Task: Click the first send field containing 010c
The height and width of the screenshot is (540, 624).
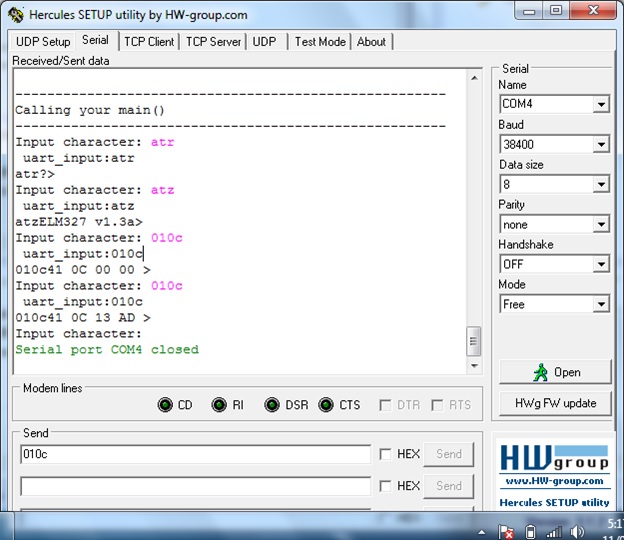Action: point(195,454)
